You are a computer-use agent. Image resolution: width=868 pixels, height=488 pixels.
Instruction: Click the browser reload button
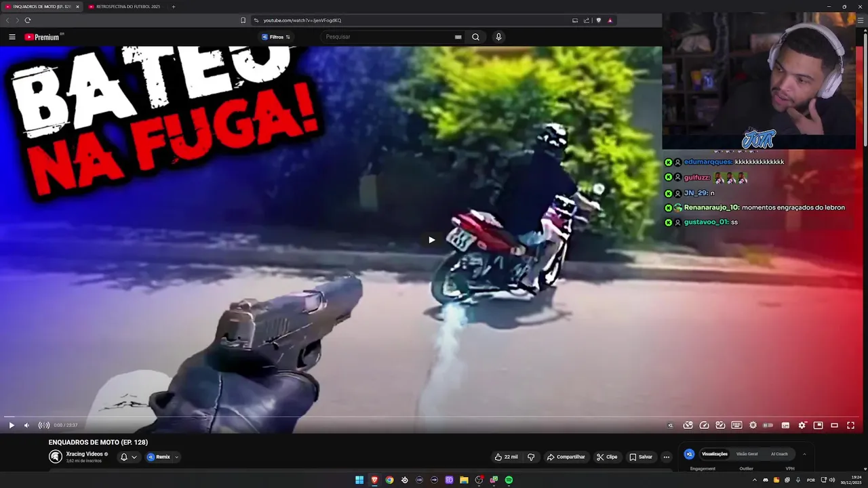point(28,20)
